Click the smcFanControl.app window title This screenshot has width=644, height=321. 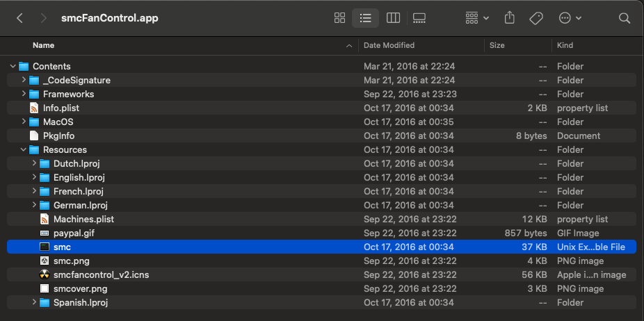110,18
